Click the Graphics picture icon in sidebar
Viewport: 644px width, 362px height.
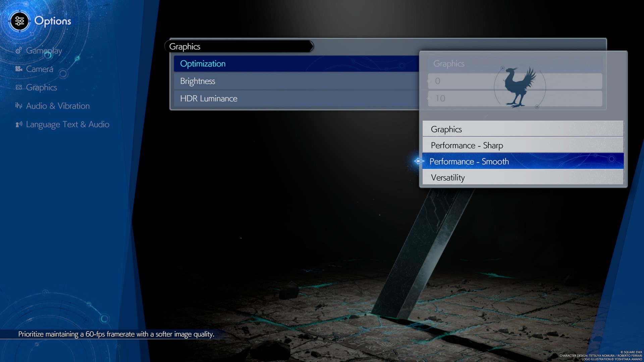[x=18, y=87]
